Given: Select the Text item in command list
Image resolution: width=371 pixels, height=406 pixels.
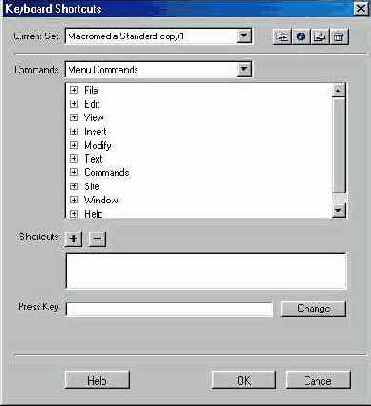Looking at the screenshot, I should [93, 159].
